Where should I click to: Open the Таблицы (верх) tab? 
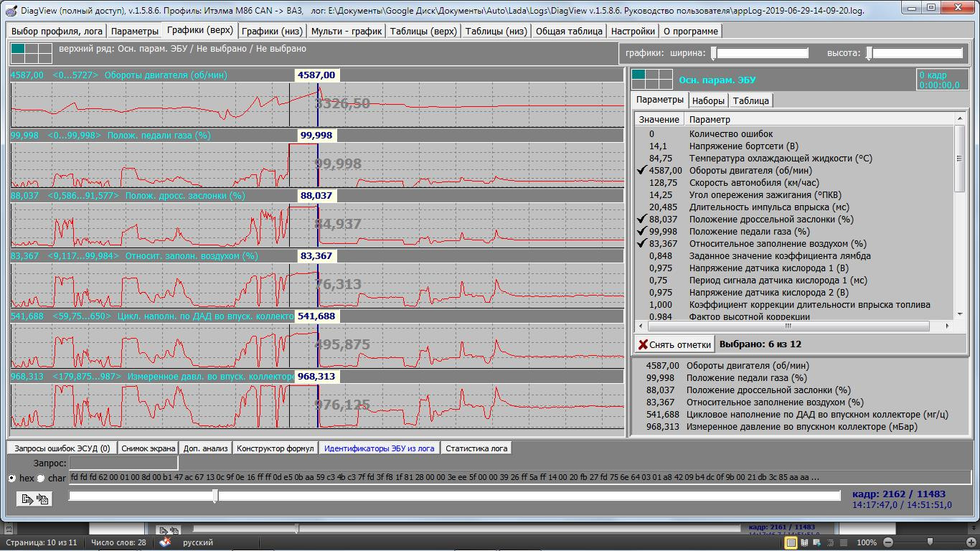click(x=423, y=32)
